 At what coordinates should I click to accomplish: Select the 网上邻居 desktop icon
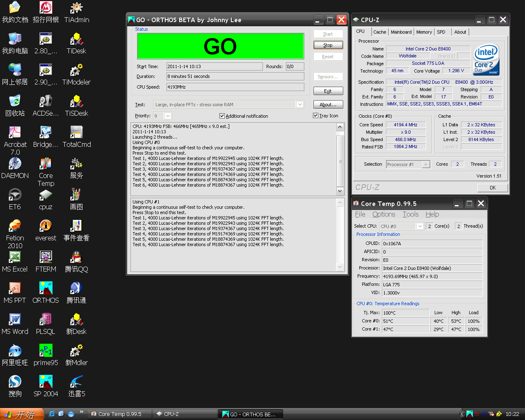pos(15,74)
